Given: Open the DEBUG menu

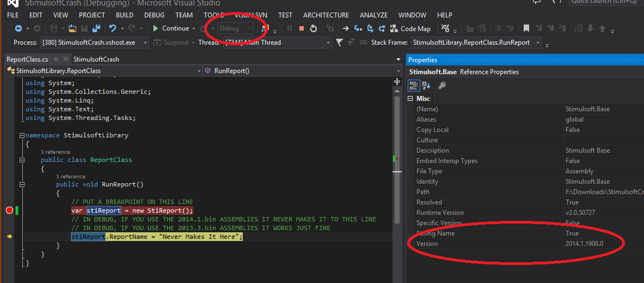Looking at the screenshot, I should click(154, 15).
